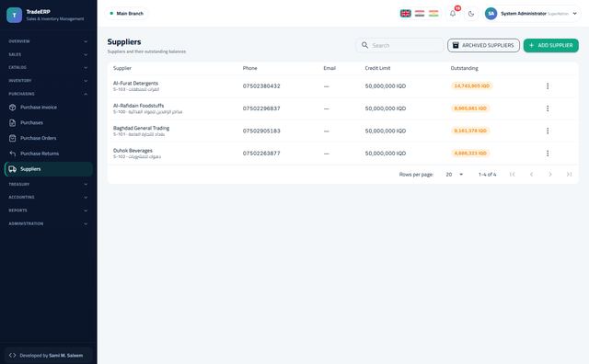Viewport: 589px width, 364px height.
Task: Click Al-Rafidain Foodstuffs outstanding balance badge
Action: 470,108
